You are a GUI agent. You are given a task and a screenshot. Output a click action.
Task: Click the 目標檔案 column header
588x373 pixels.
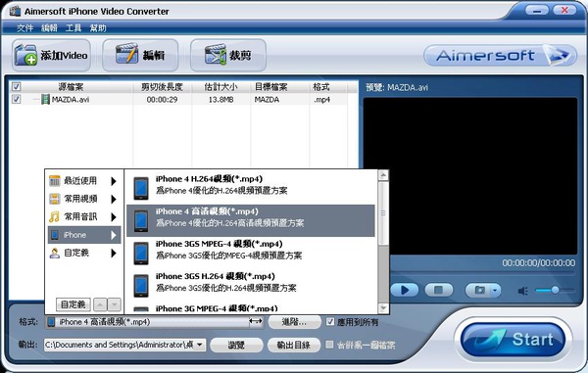[x=271, y=87]
